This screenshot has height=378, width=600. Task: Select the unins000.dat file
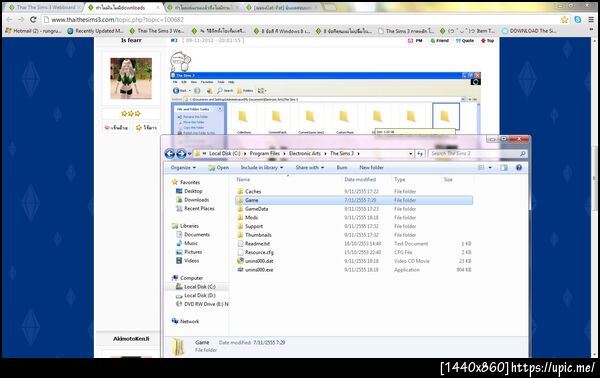pos(259,261)
